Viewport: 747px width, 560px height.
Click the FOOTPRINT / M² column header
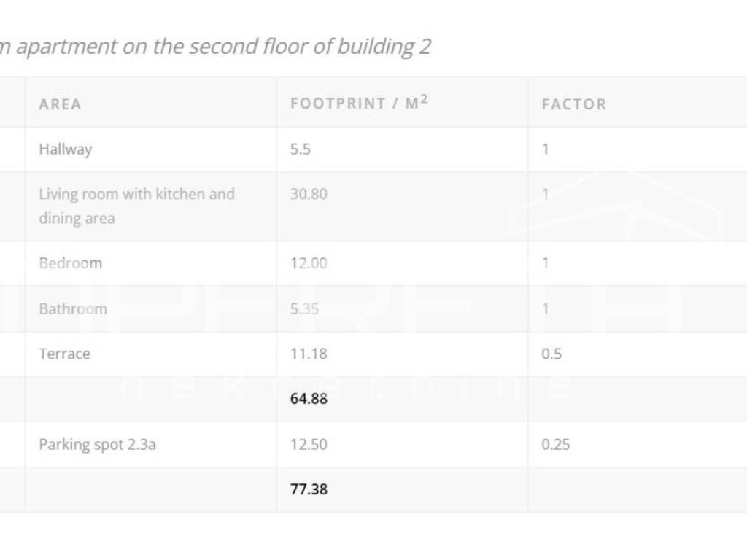tap(359, 103)
